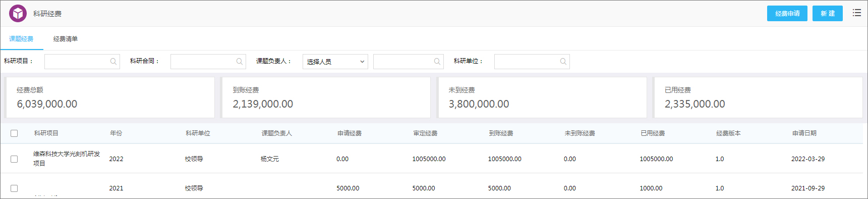Click the 到账经费 column header
This screenshot has height=199, width=868.
coord(501,133)
